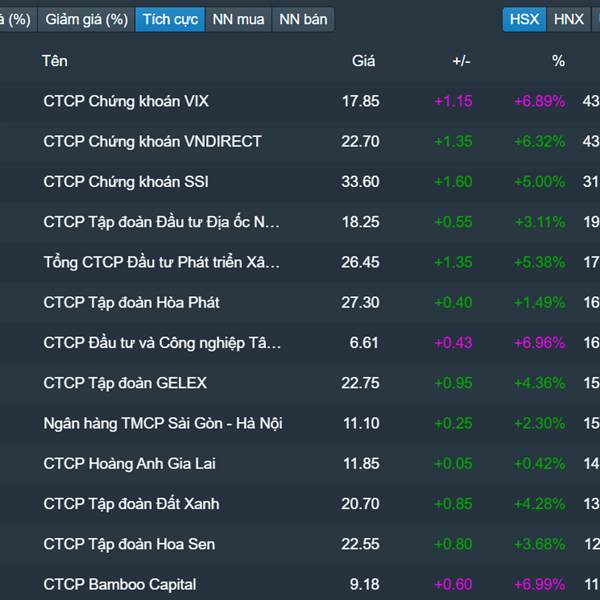600x600 pixels.
Task: Click the price 20.70 of Đất Xanh
Action: click(360, 504)
